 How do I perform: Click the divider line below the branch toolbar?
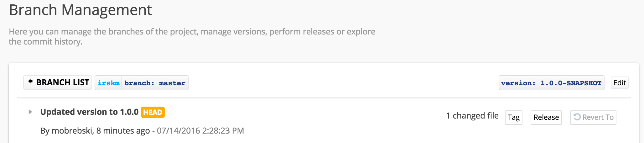tap(324, 98)
